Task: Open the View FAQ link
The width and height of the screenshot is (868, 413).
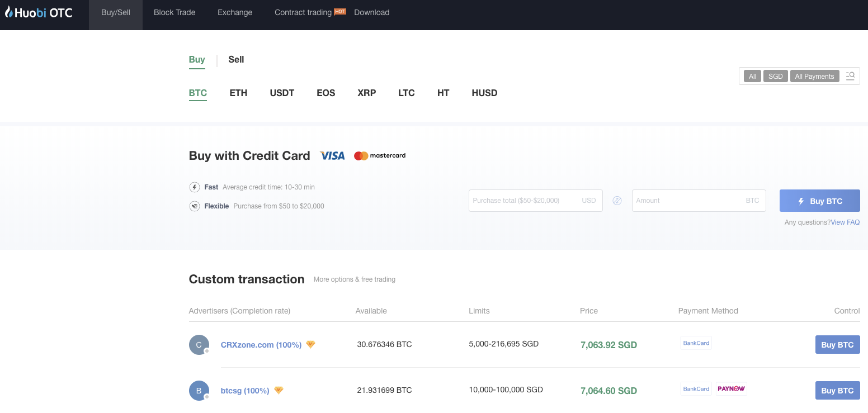Action: 846,222
